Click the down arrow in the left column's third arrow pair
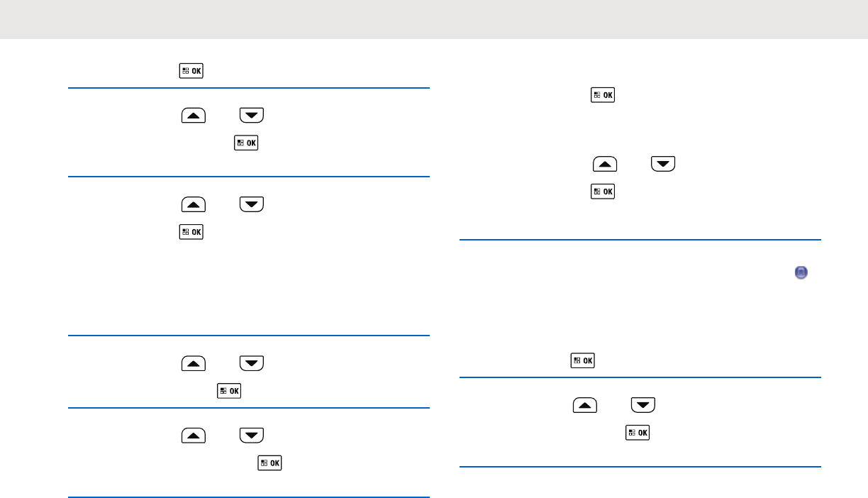 pyautogui.click(x=252, y=363)
